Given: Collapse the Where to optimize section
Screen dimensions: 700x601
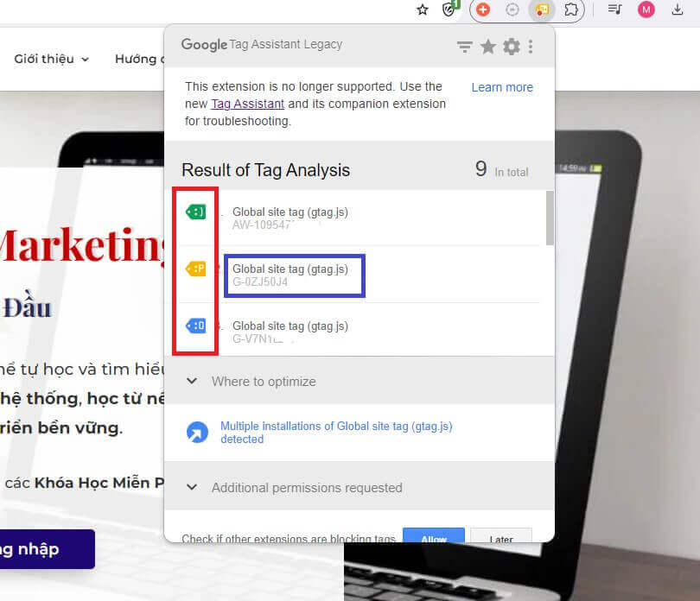Looking at the screenshot, I should [192, 381].
